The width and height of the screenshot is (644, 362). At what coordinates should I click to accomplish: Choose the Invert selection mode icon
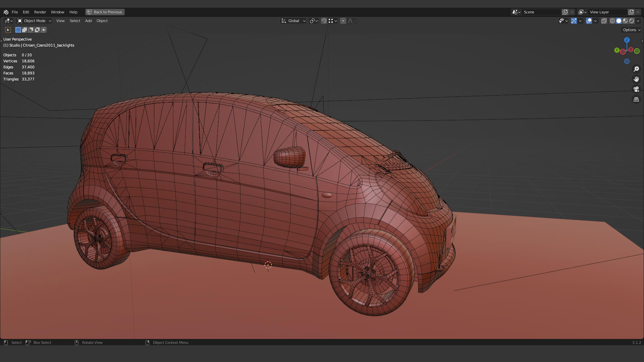point(37,30)
